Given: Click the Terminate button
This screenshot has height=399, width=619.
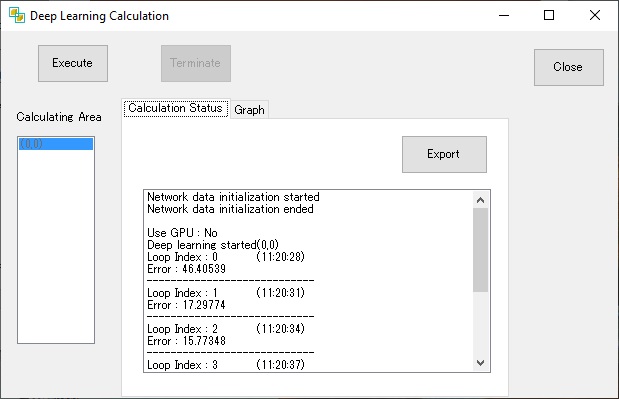Looking at the screenshot, I should tap(196, 64).
